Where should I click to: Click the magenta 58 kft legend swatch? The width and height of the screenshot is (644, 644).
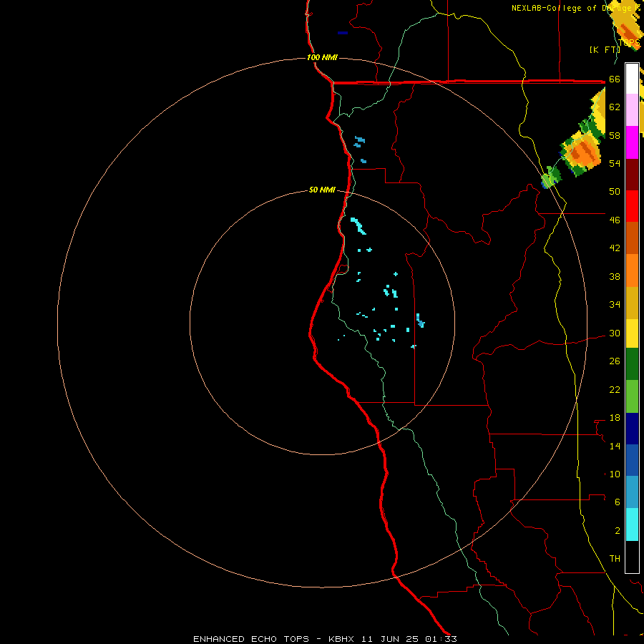pyautogui.click(x=632, y=142)
